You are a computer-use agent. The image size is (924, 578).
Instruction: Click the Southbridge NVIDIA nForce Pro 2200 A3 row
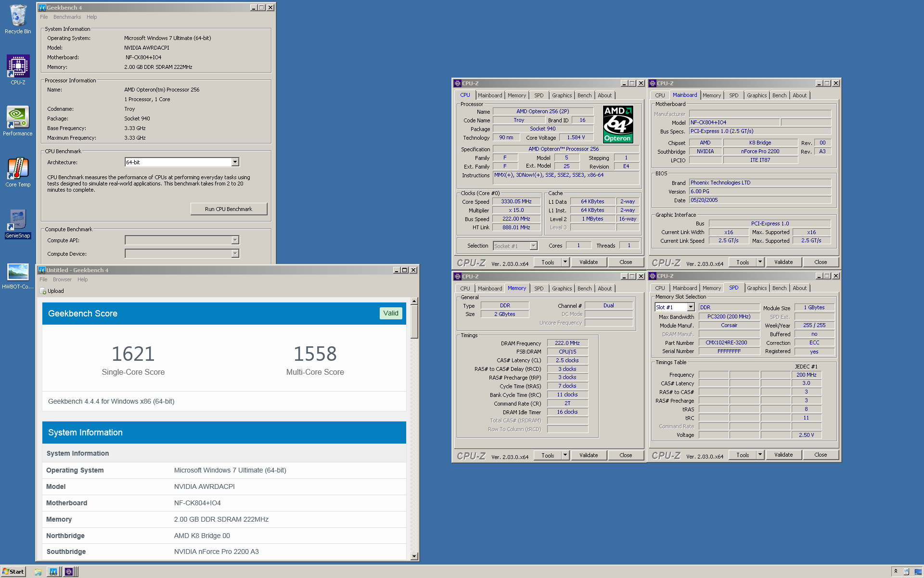coord(224,552)
